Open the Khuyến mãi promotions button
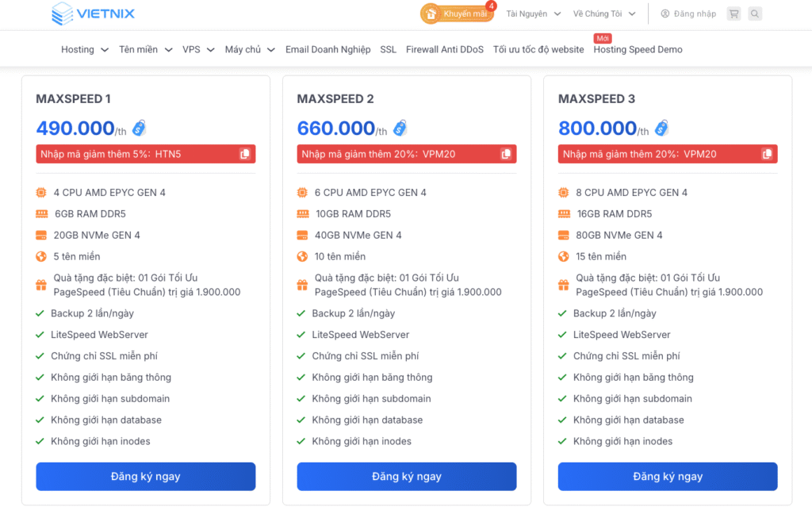Viewport: 812px width, 518px height. [456, 13]
